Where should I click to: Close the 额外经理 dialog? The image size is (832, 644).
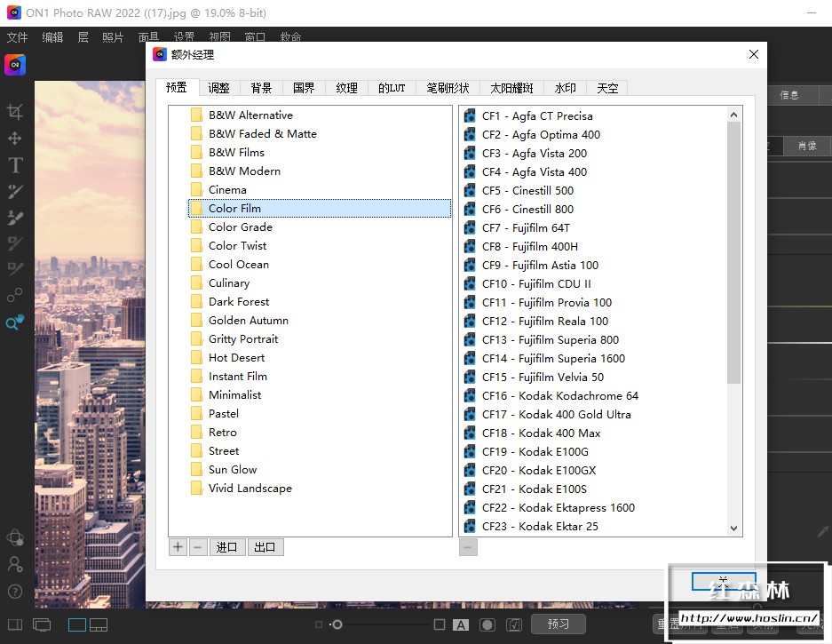tap(754, 54)
